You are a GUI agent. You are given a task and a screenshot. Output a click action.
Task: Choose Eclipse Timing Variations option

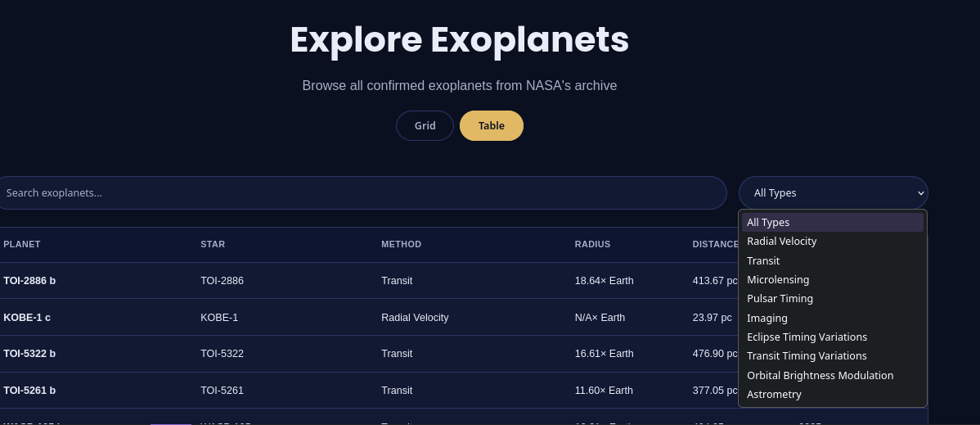tap(807, 337)
